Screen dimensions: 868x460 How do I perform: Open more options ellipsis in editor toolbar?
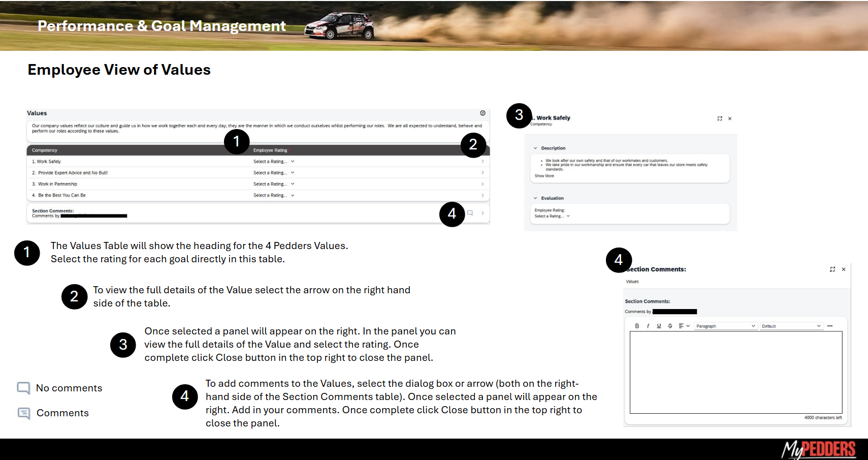click(x=830, y=326)
